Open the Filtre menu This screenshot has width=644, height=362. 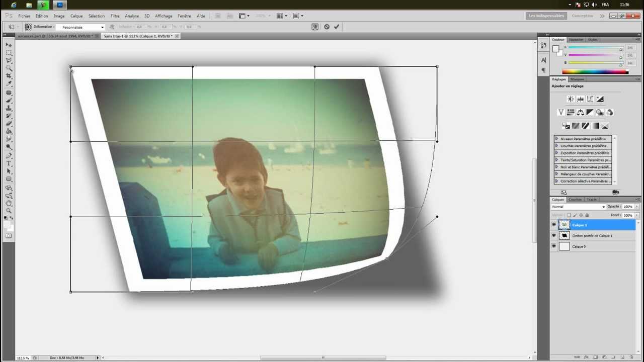point(115,16)
